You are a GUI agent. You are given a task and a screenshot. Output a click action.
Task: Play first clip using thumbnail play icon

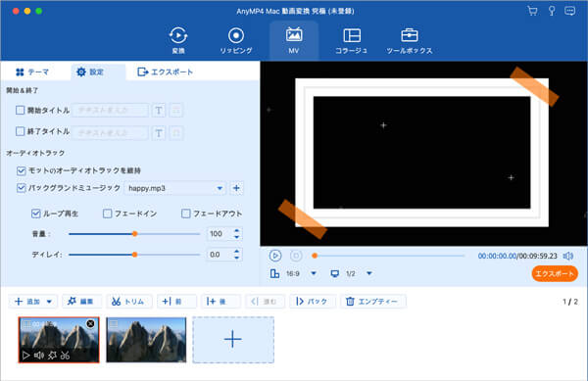point(25,355)
